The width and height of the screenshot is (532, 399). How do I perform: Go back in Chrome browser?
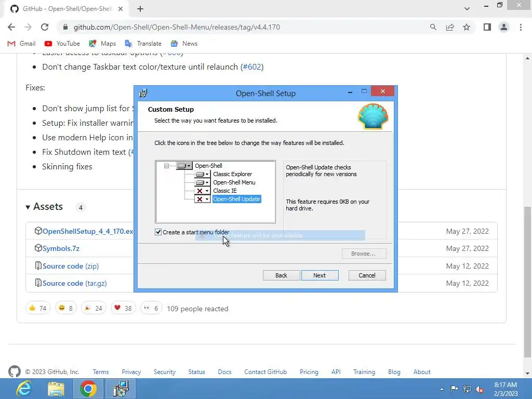[x=11, y=27]
